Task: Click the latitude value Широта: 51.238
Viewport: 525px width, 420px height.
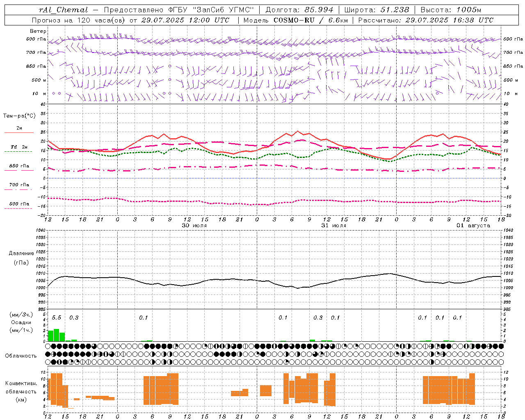Action: click(377, 10)
